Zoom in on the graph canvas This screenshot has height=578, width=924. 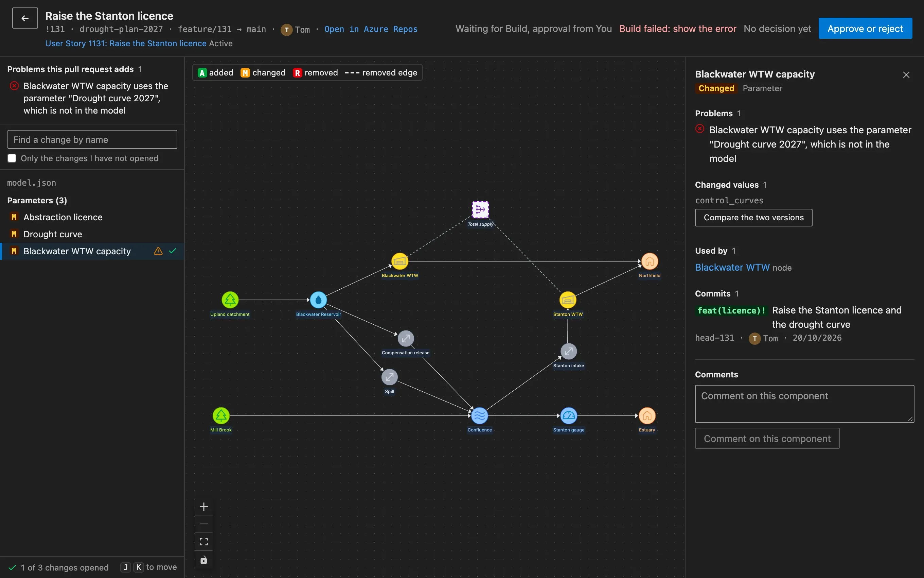204,507
